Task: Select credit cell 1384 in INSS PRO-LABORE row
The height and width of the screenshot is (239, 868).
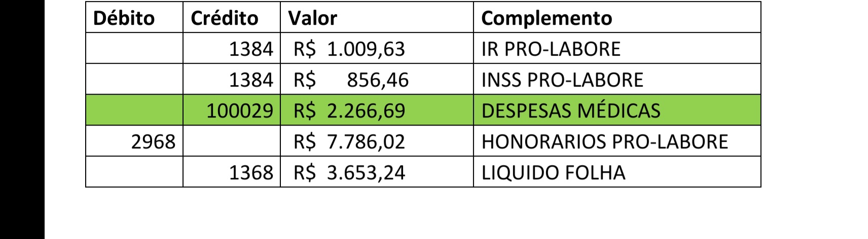Action: (232, 79)
